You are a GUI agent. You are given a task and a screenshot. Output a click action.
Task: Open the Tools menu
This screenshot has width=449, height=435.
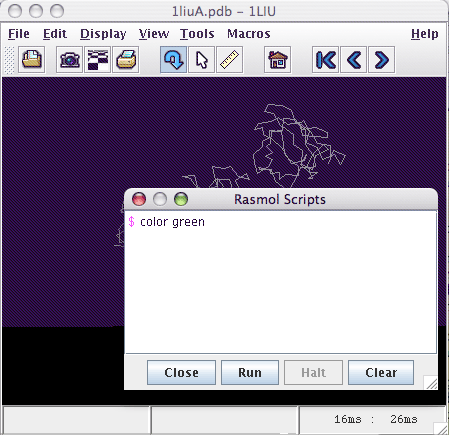point(197,34)
